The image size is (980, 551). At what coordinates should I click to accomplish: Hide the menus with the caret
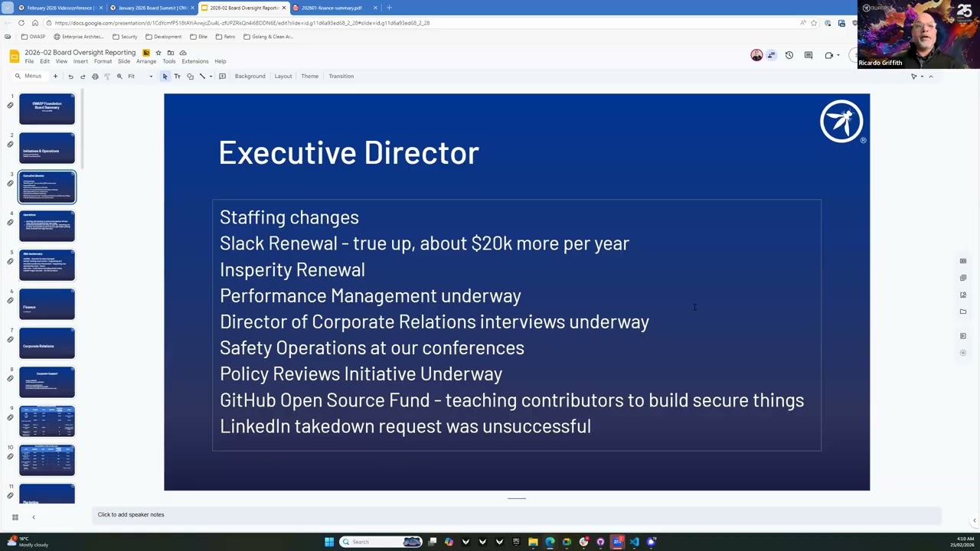coord(931,77)
